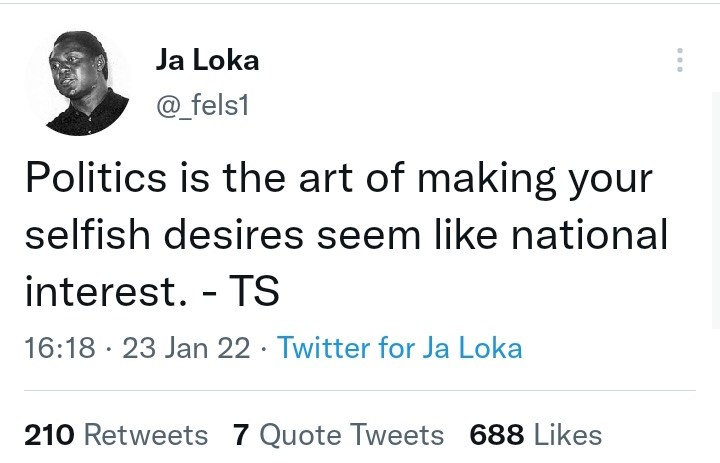Screen dimensions: 720x463
Task: Click the vertical scrollbar on the right edge
Action: [x=716, y=210]
